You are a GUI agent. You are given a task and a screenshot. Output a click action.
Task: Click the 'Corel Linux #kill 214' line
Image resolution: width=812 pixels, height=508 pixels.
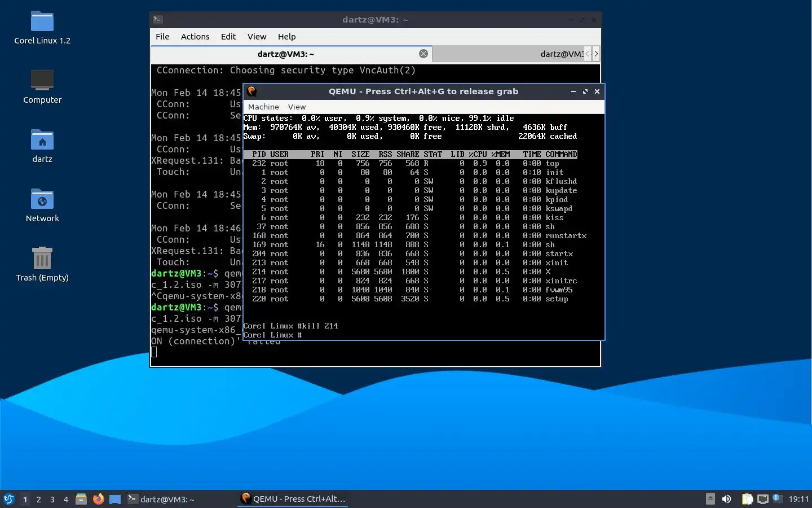[290, 326]
